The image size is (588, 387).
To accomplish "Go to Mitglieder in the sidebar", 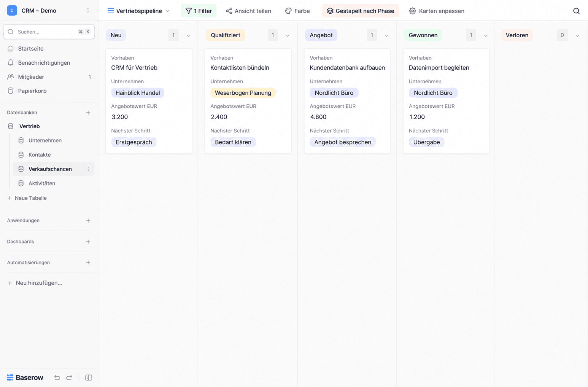I will tap(49, 77).
